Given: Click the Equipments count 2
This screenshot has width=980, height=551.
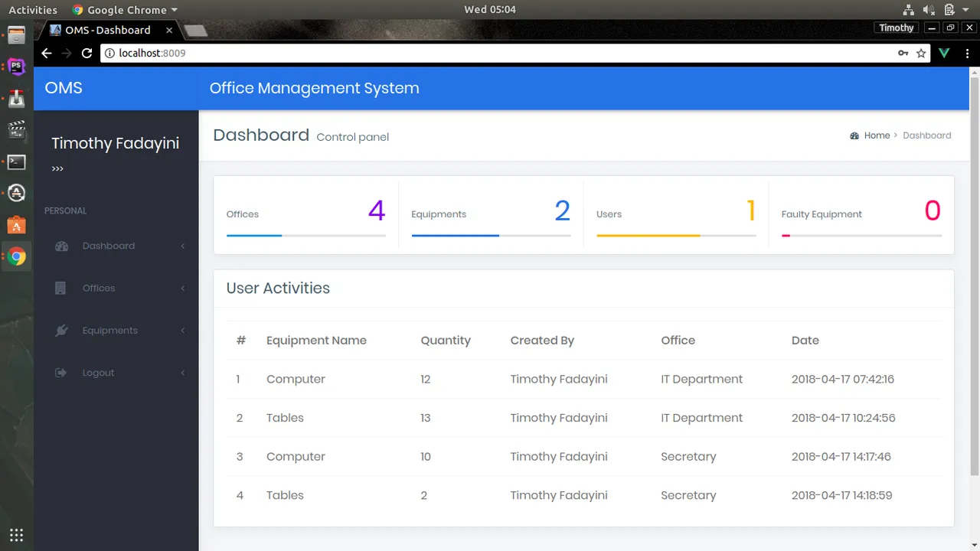Looking at the screenshot, I should 563,210.
